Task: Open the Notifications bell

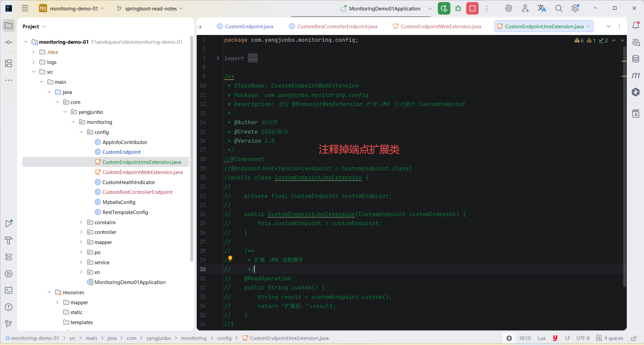Action: (636, 26)
